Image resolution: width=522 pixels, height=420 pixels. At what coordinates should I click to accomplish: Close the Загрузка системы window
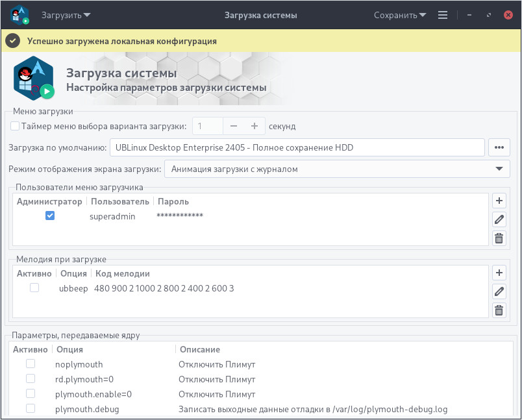click(x=508, y=15)
